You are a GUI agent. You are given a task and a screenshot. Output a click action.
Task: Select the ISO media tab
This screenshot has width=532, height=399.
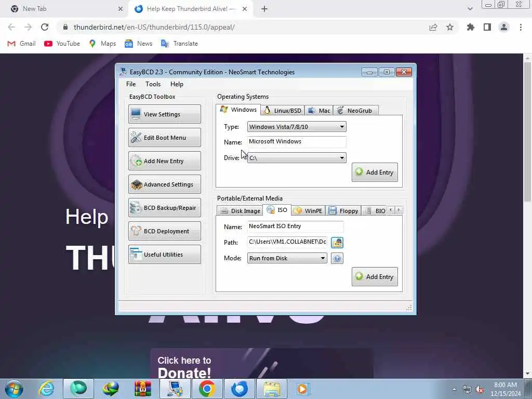pyautogui.click(x=277, y=210)
